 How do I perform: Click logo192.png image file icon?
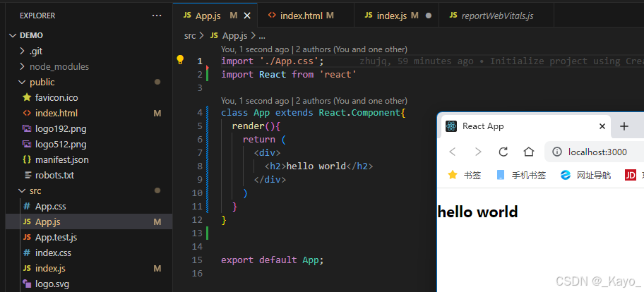[x=27, y=129]
